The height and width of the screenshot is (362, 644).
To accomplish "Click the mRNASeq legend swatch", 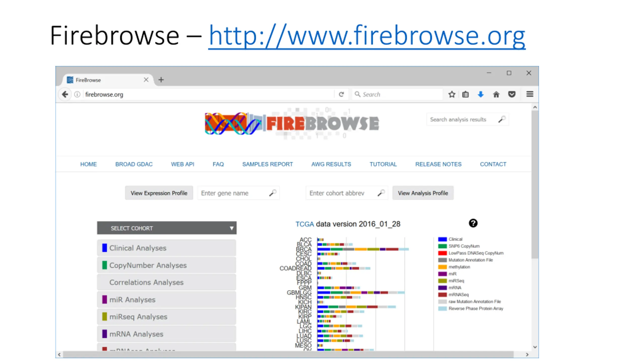I will [442, 295].
